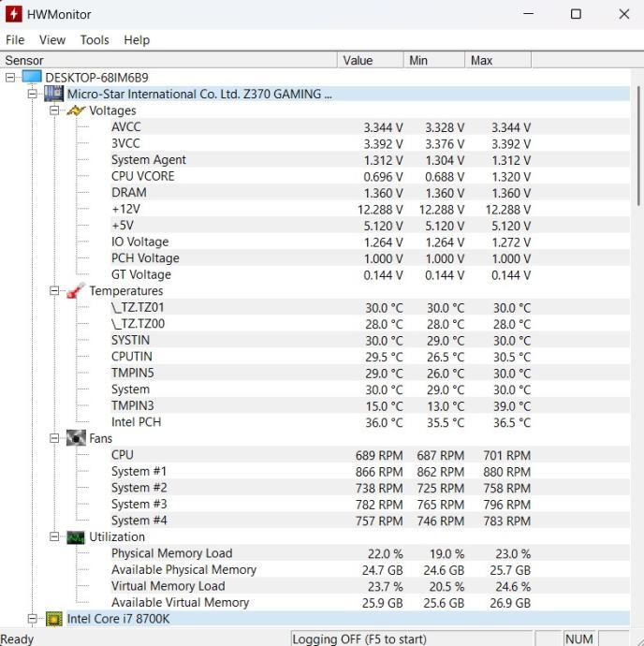Select the CPUTIN temperature row
This screenshot has width=644, height=646.
[x=370, y=357]
